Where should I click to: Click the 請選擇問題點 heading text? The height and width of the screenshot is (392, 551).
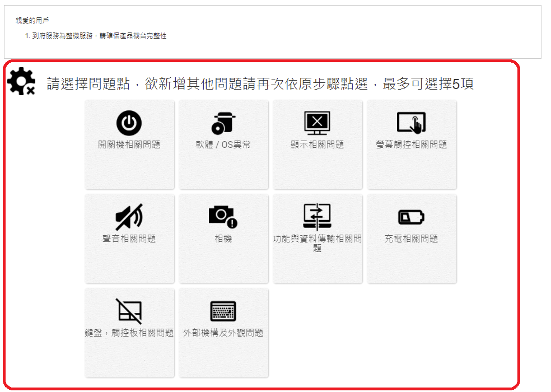click(x=260, y=83)
